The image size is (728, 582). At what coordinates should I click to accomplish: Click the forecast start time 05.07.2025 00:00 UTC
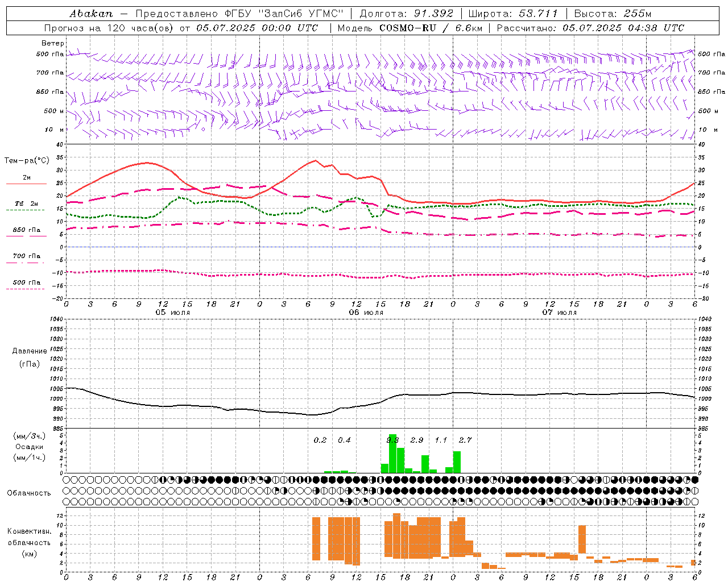click(257, 27)
